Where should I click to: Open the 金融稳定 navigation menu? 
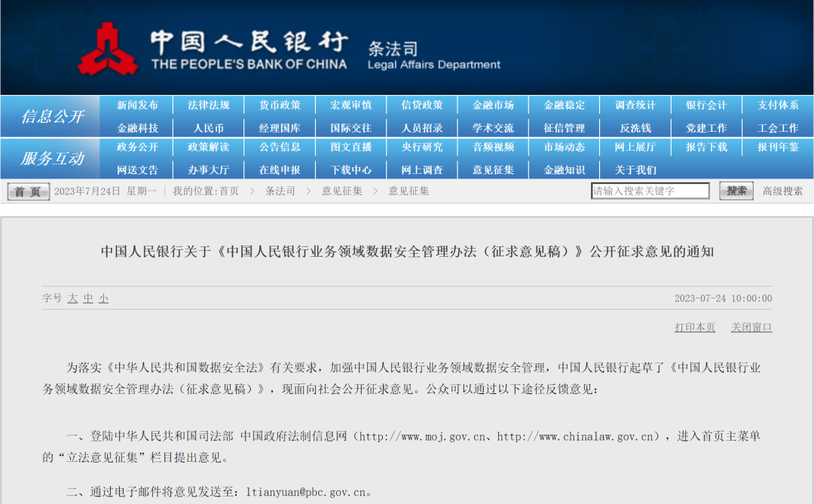click(x=564, y=105)
